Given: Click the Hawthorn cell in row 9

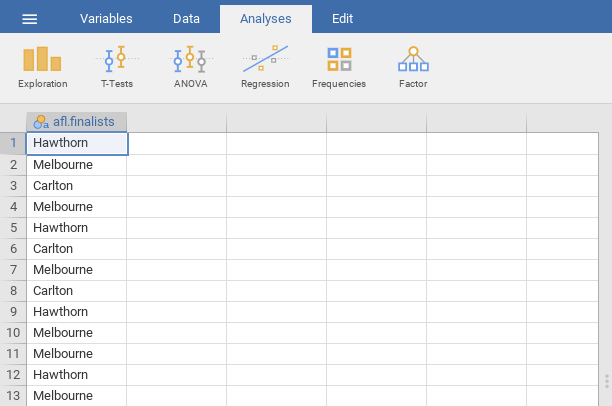Looking at the screenshot, I should tap(76, 312).
